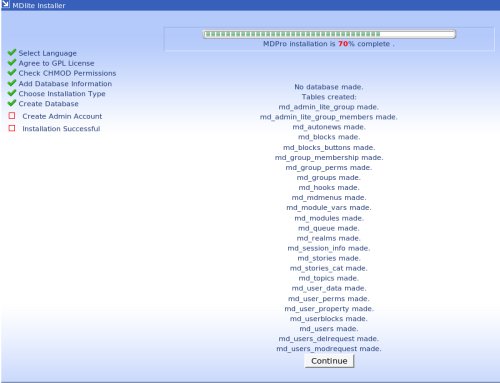Click green checkmark beside Select Language
The height and width of the screenshot is (383, 500).
[12, 52]
